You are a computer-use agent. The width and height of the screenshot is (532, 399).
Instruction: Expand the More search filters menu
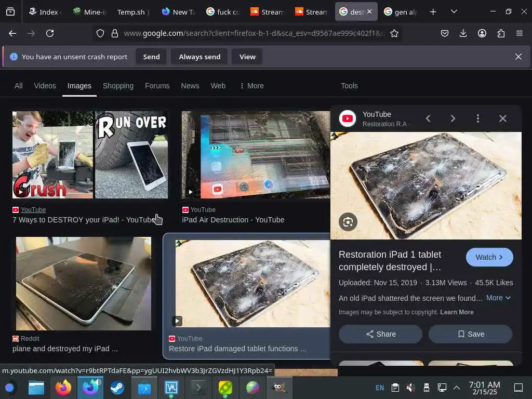252,86
